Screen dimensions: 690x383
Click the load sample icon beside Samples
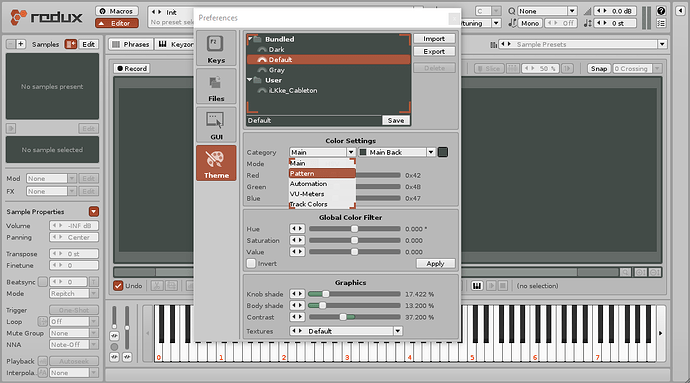coord(70,44)
